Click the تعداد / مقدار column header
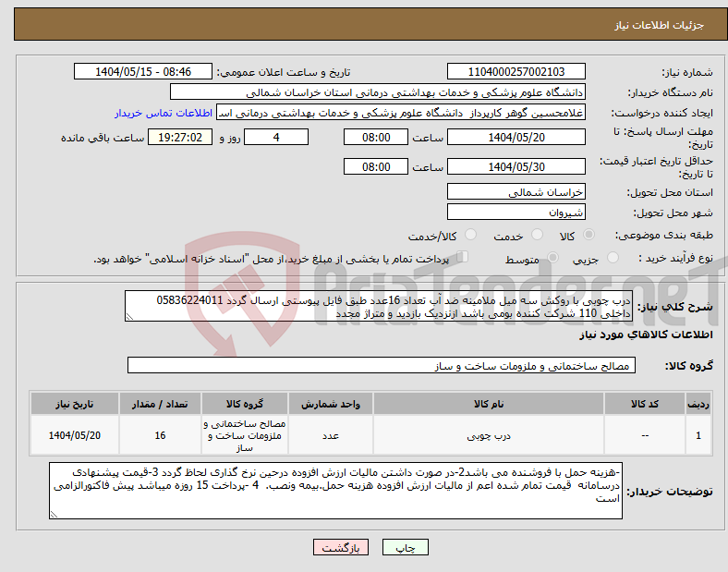This screenshot has height=572, width=728. tap(160, 404)
